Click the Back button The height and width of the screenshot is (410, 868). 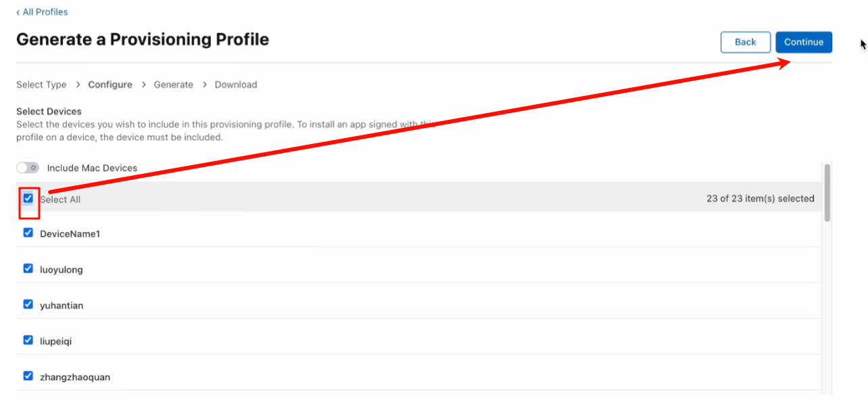(745, 42)
